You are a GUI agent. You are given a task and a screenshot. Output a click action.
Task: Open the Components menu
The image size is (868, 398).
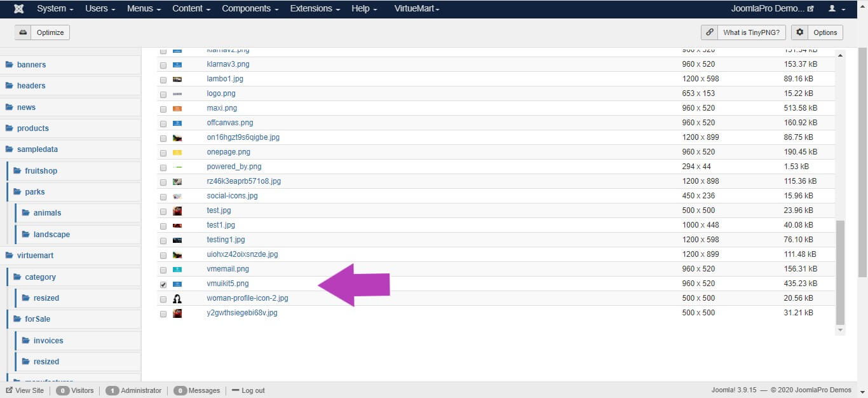coord(250,9)
